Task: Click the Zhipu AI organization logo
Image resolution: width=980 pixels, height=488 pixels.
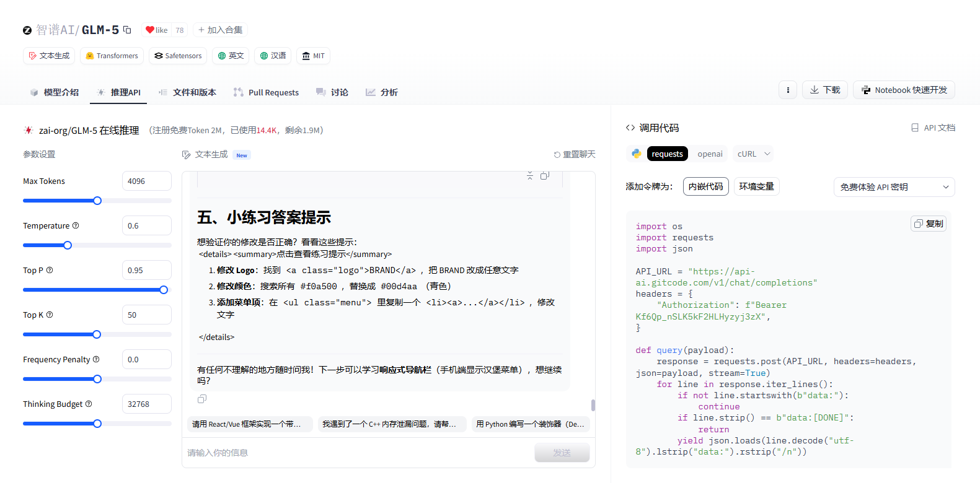Action: click(x=27, y=30)
